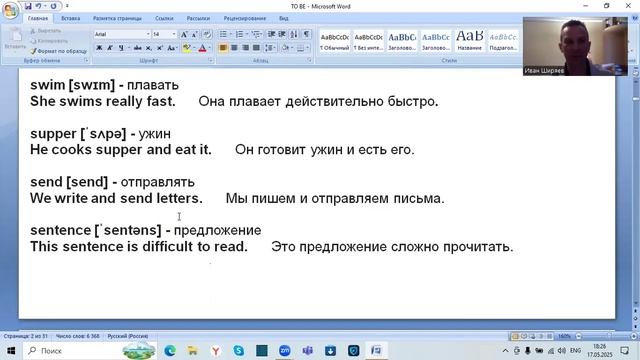This screenshot has height=360, width=640.
Task: Sort the selected text
Action: click(294, 34)
